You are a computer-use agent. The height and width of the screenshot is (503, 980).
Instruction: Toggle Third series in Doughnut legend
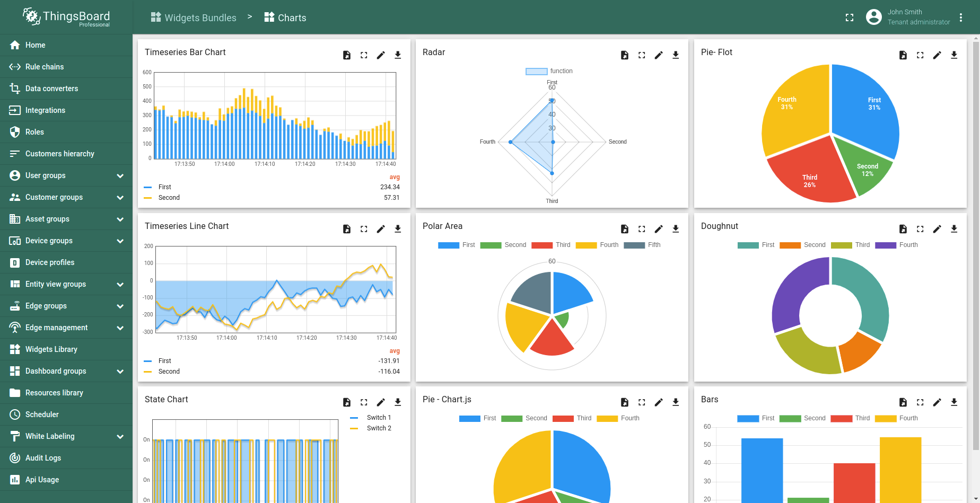(850, 245)
